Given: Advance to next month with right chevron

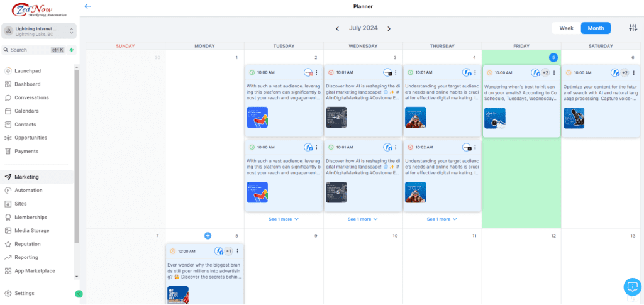Looking at the screenshot, I should 389,29.
